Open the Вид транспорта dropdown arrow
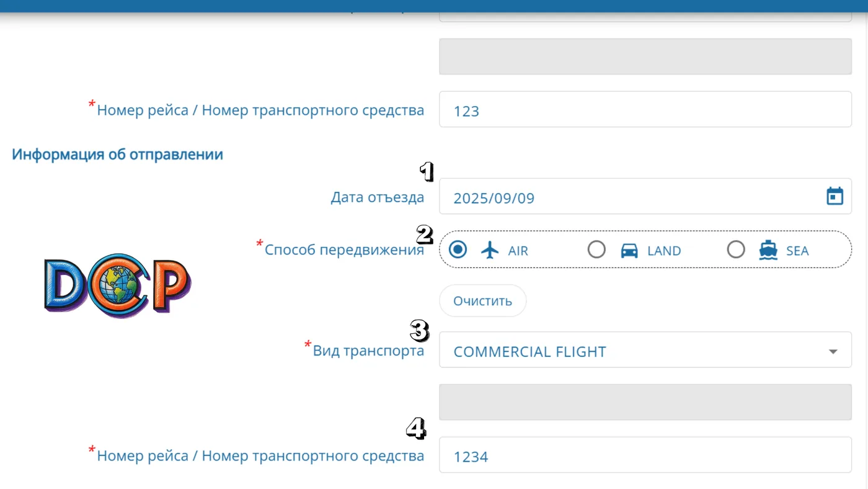Image resolution: width=868 pixels, height=489 pixels. pyautogui.click(x=833, y=351)
